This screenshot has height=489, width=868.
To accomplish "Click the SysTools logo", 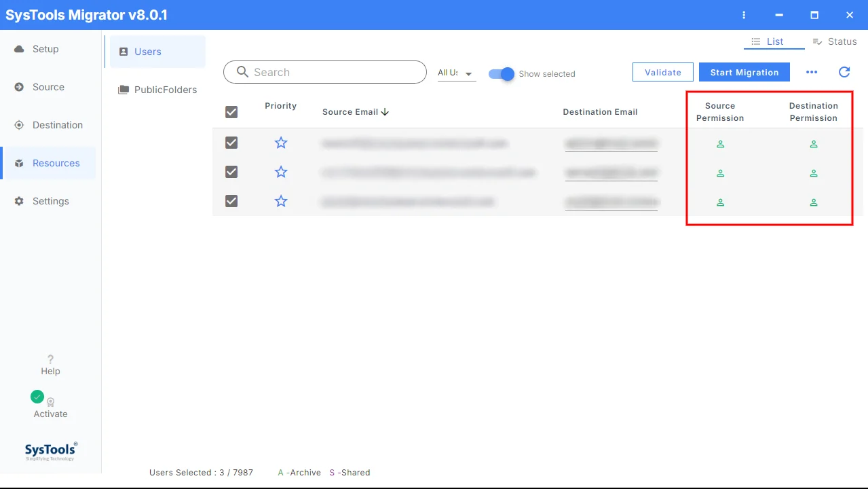I will pos(51,451).
